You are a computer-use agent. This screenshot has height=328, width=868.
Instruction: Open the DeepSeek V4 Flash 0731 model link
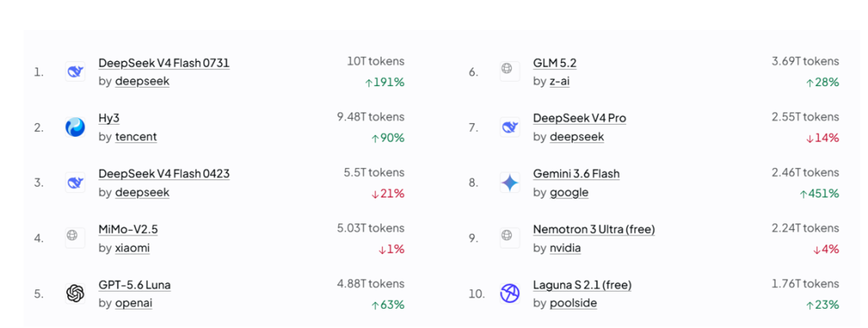coord(164,64)
